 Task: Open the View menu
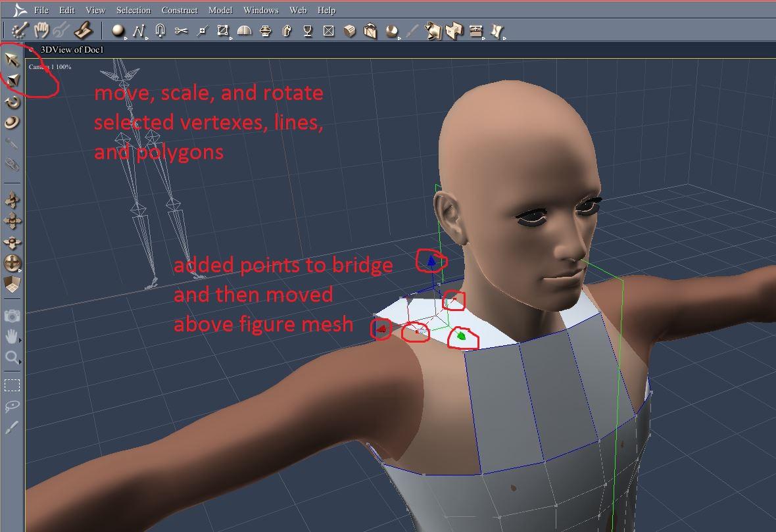coord(95,10)
